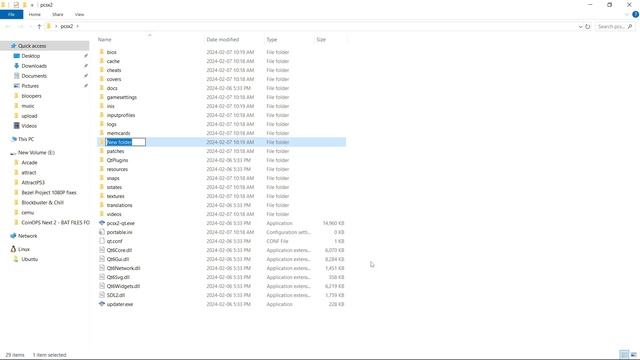This screenshot has height=360, width=640.
Task: Select the sstates folder row
Action: pyautogui.click(x=222, y=187)
